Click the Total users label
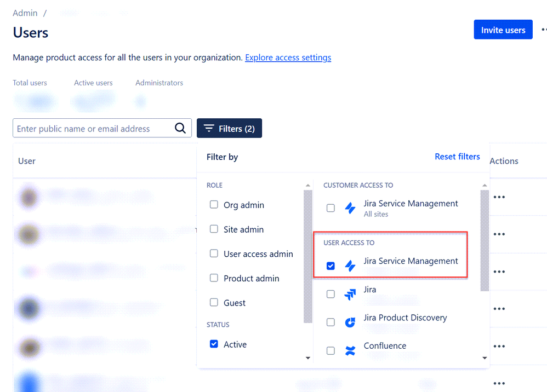Screen dimensions: 547x392 coord(30,83)
